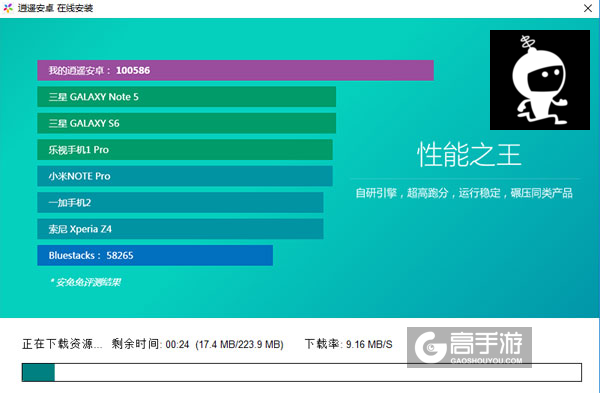
Task: Click the 性能之王 heading
Action: [469, 155]
